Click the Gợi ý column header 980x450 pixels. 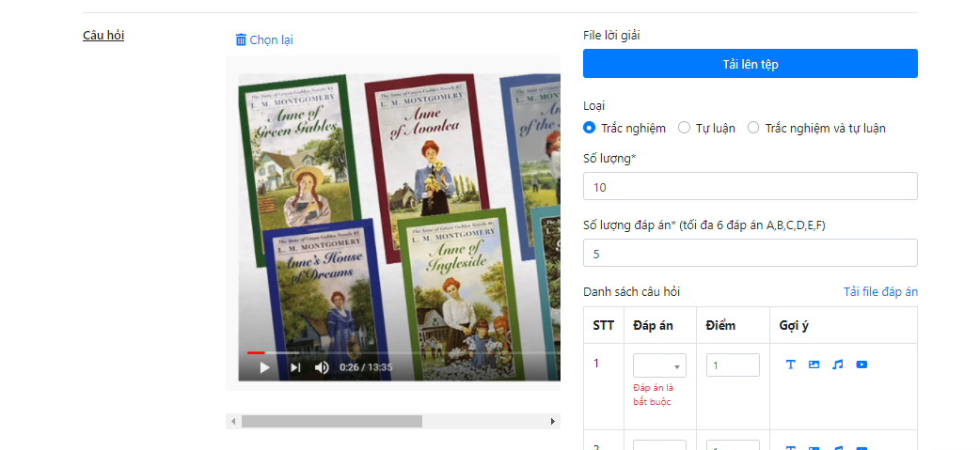point(794,326)
